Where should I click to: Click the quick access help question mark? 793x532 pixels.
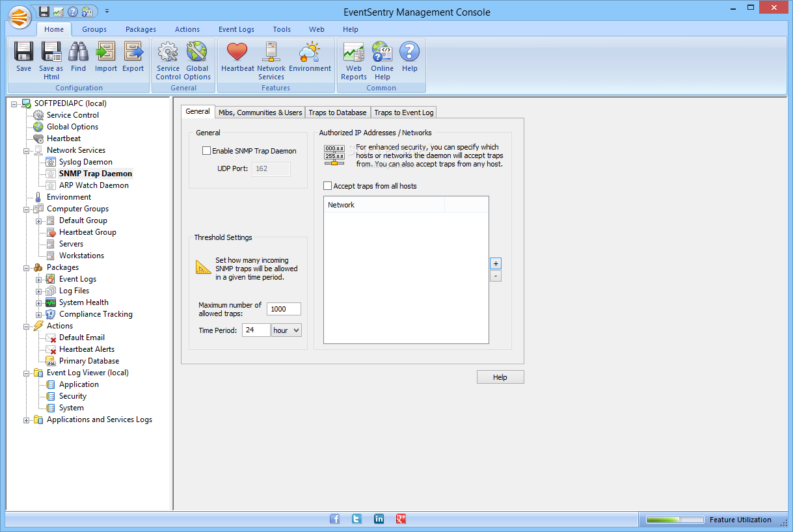73,11
